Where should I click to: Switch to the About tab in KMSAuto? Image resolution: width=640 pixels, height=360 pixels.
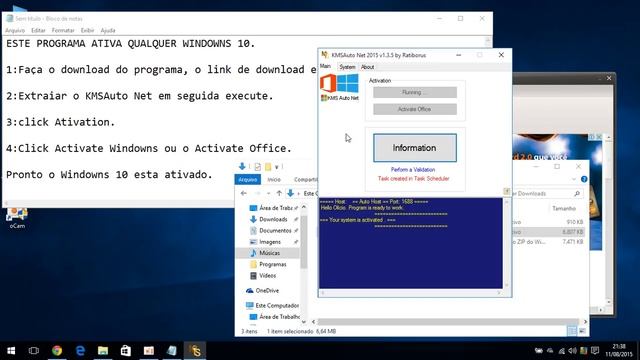coord(367,67)
